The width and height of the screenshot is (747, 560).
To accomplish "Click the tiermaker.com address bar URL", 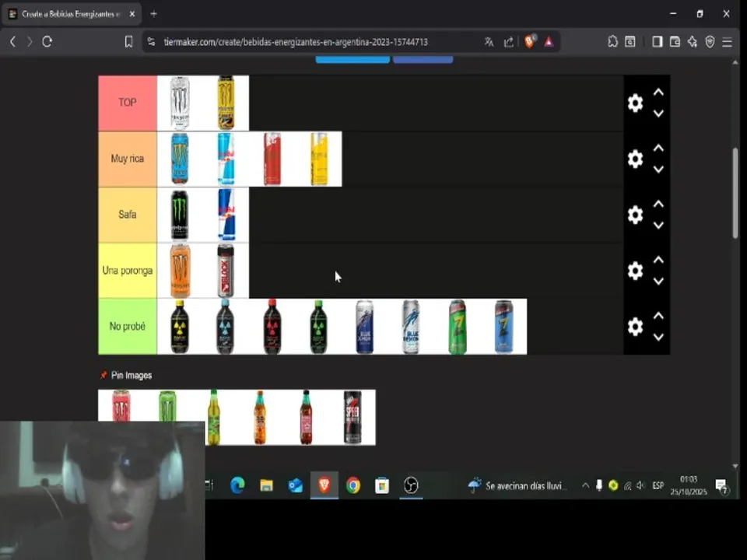I will [296, 42].
